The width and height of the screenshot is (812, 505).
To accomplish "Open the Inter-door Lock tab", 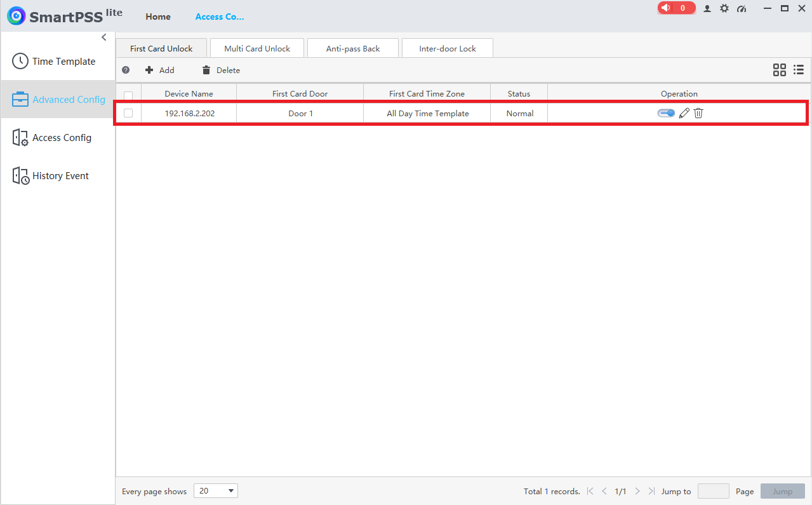I will pos(448,48).
